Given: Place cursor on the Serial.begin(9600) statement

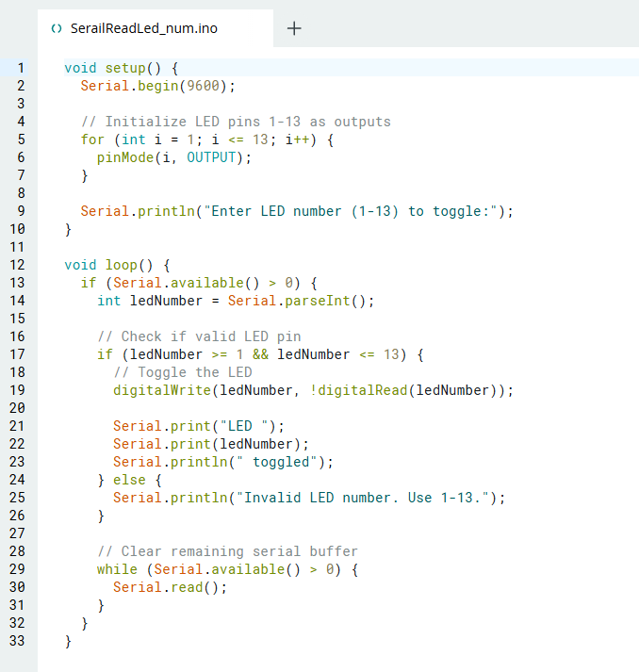Looking at the screenshot, I should tap(157, 86).
